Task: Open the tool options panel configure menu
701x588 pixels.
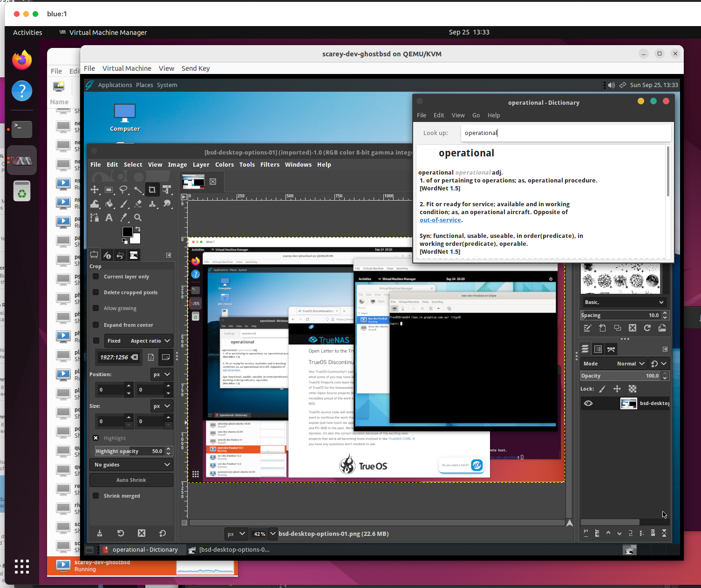Action: 169,255
